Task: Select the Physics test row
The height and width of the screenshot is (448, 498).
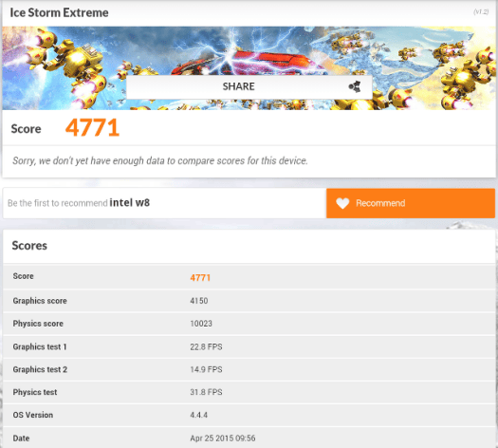Action: 249,392
